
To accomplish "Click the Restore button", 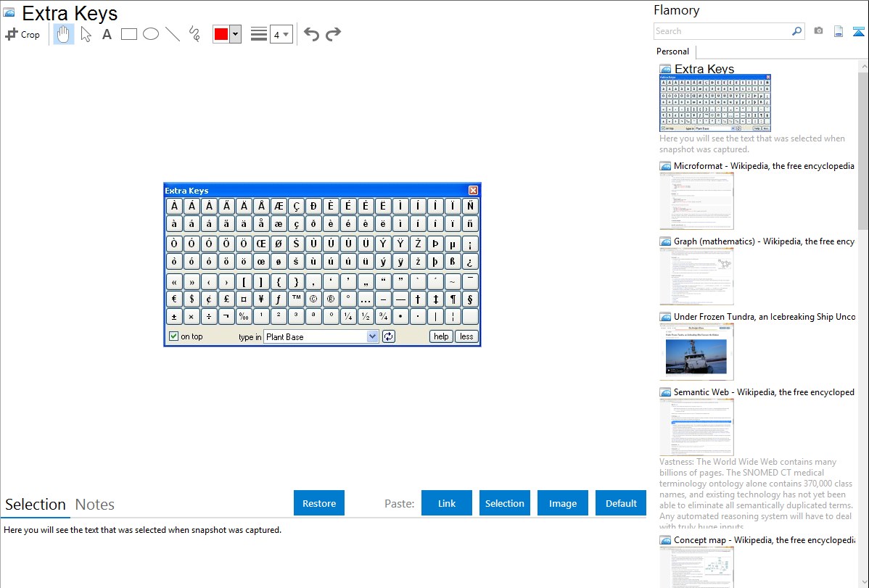I will coord(319,503).
